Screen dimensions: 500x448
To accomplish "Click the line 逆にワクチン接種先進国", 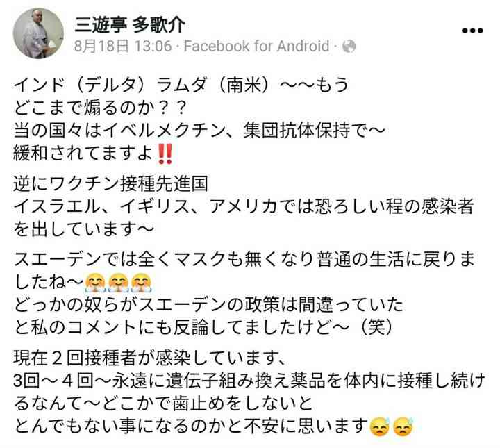I will tap(110, 183).
